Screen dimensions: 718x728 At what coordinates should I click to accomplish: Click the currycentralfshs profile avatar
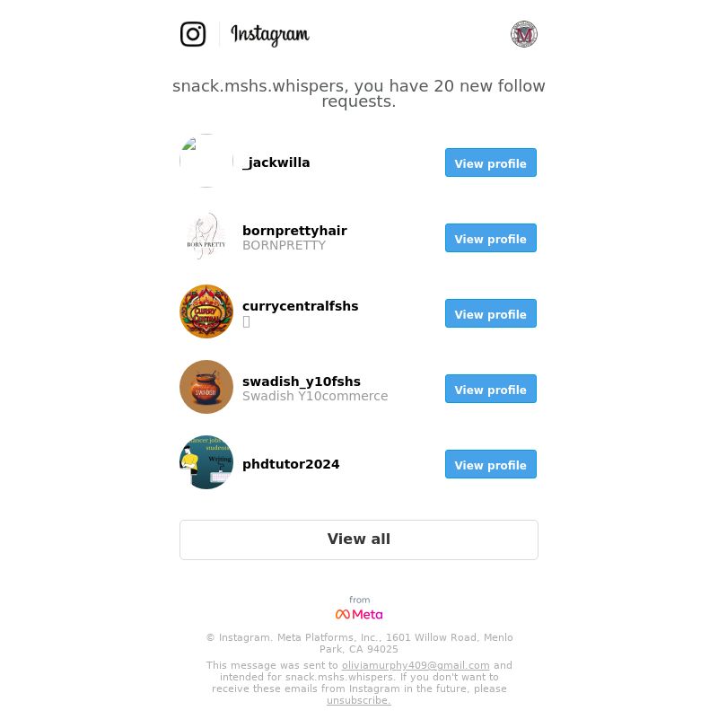coord(206,311)
